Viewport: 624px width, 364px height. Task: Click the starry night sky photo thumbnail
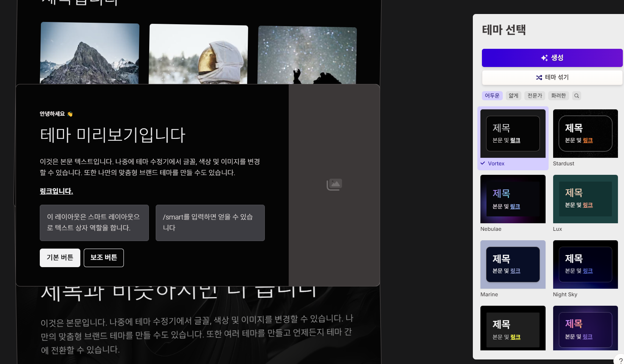pyautogui.click(x=307, y=55)
